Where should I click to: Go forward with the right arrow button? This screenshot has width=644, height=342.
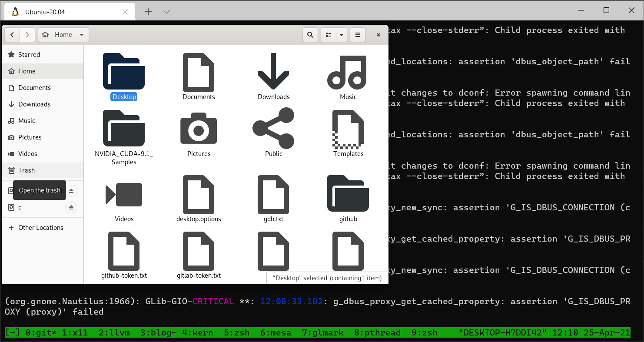pyautogui.click(x=27, y=35)
